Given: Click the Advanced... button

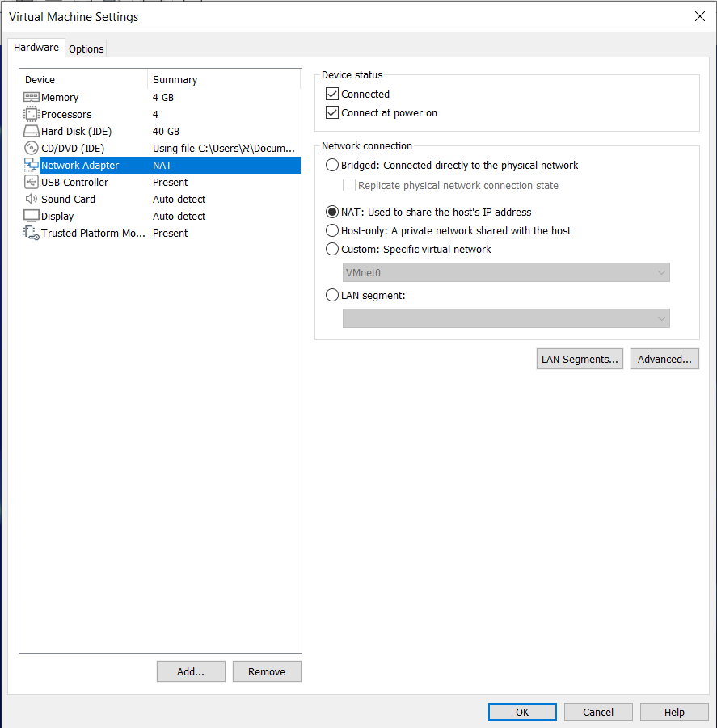Looking at the screenshot, I should (x=664, y=360).
